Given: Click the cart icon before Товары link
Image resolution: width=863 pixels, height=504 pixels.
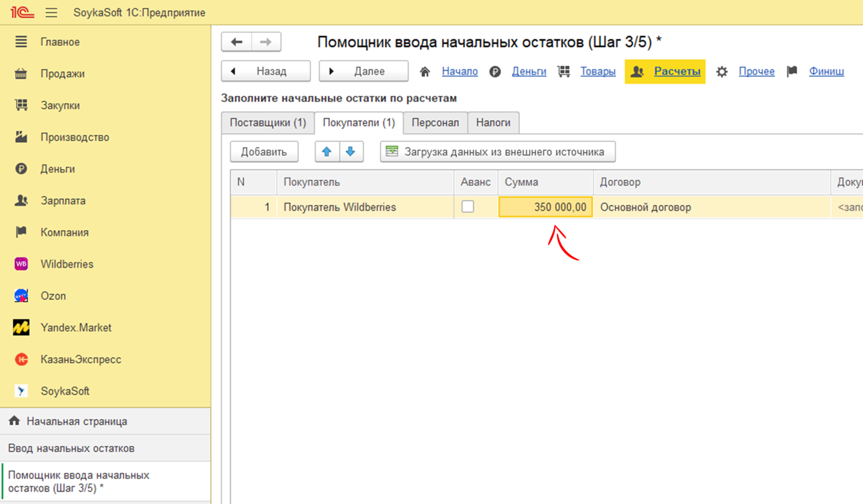Looking at the screenshot, I should pos(564,72).
